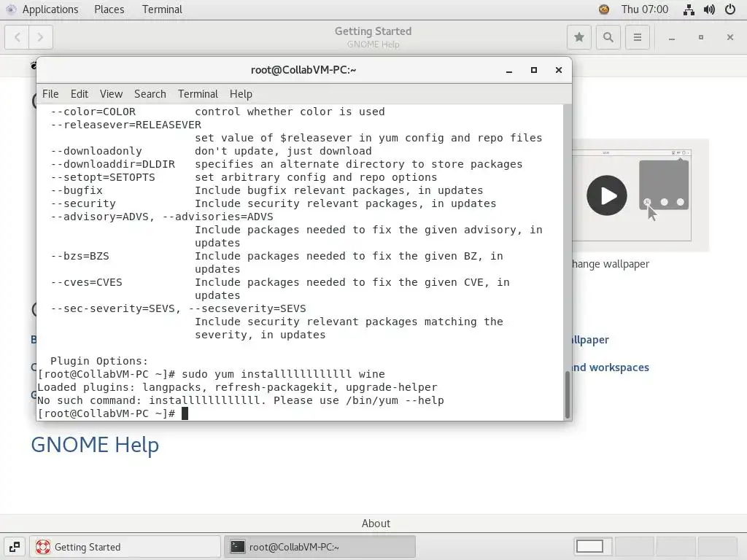Open the terminal Help menu
This screenshot has height=560, width=747.
tap(241, 94)
